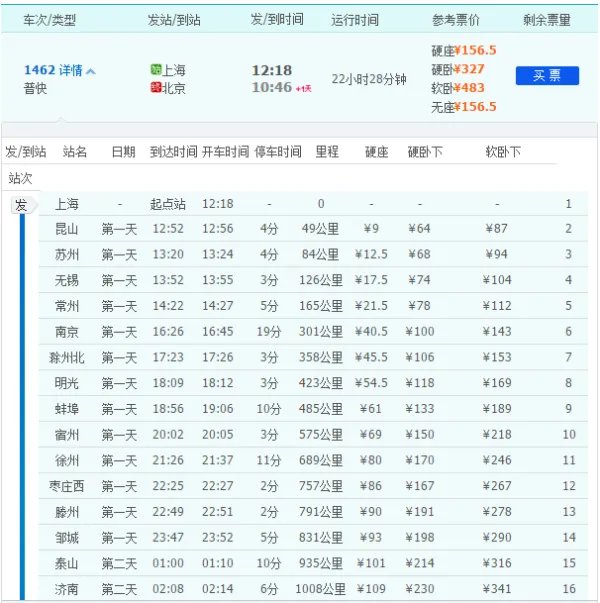
Task: Select 无座 ¥156.5 fare price
Action: [x=463, y=107]
